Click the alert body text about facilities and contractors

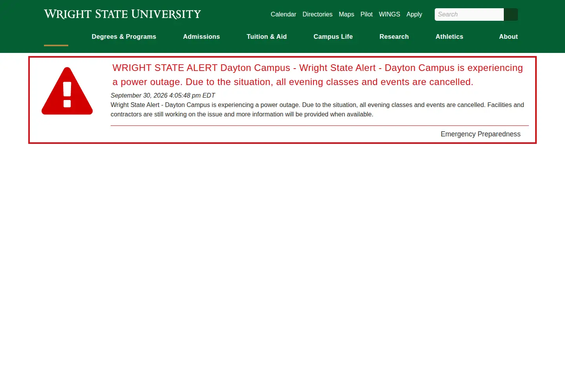click(x=317, y=110)
